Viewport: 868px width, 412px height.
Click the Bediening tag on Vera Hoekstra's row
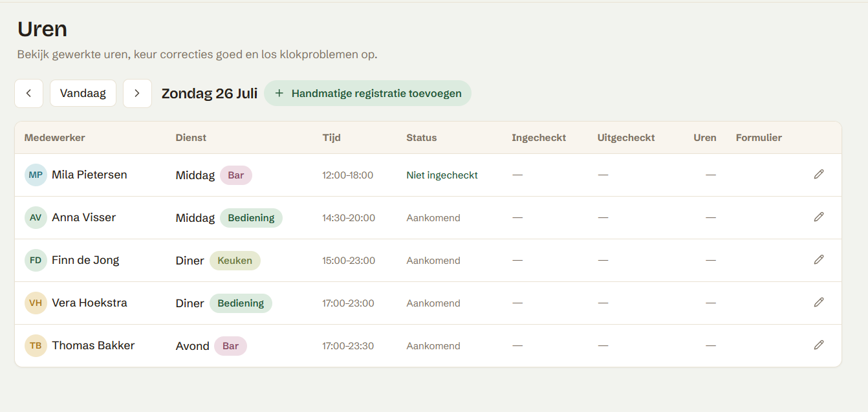241,303
